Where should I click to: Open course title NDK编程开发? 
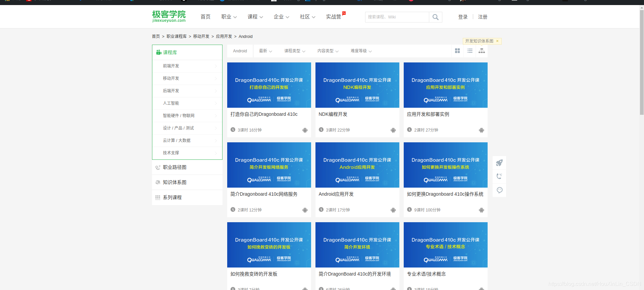tap(333, 114)
